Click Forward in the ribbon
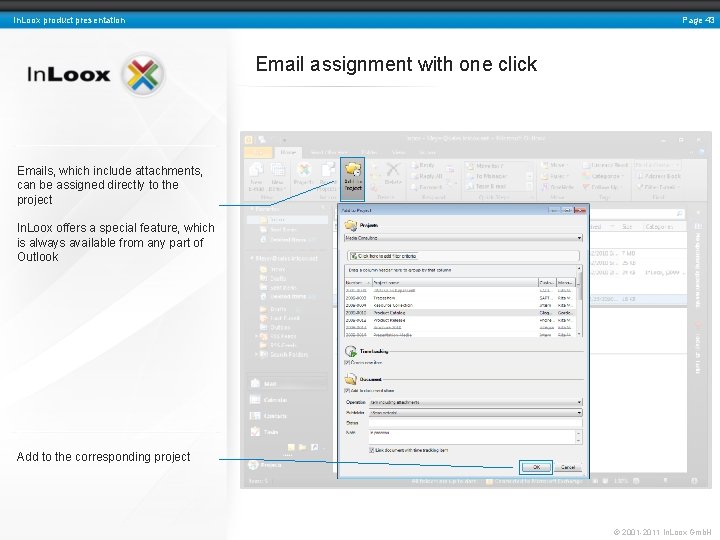 pos(427,187)
